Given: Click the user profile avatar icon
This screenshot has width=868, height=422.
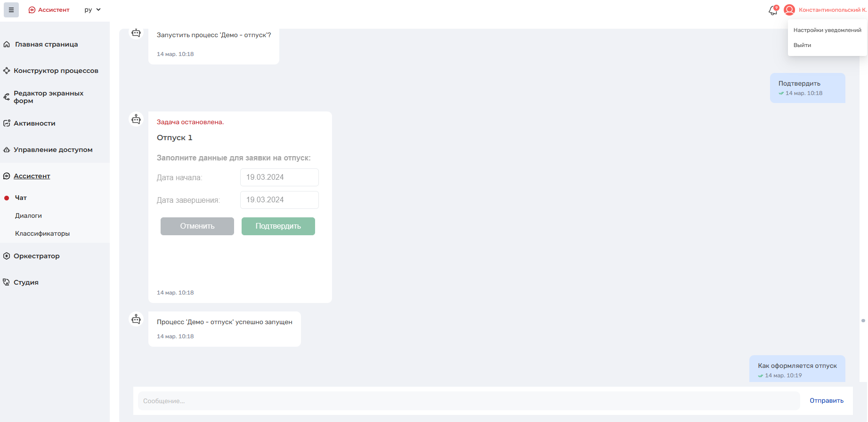Looking at the screenshot, I should click(x=789, y=10).
